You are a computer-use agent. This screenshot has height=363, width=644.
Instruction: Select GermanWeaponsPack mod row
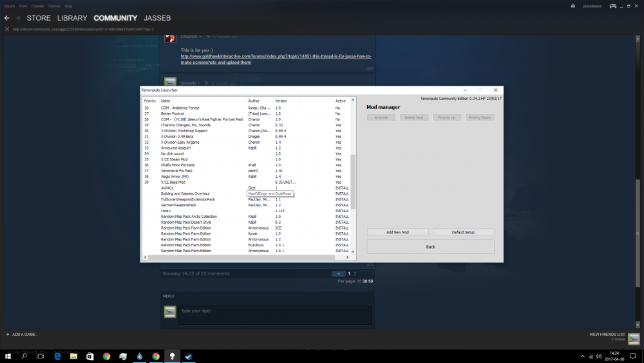[x=247, y=205]
